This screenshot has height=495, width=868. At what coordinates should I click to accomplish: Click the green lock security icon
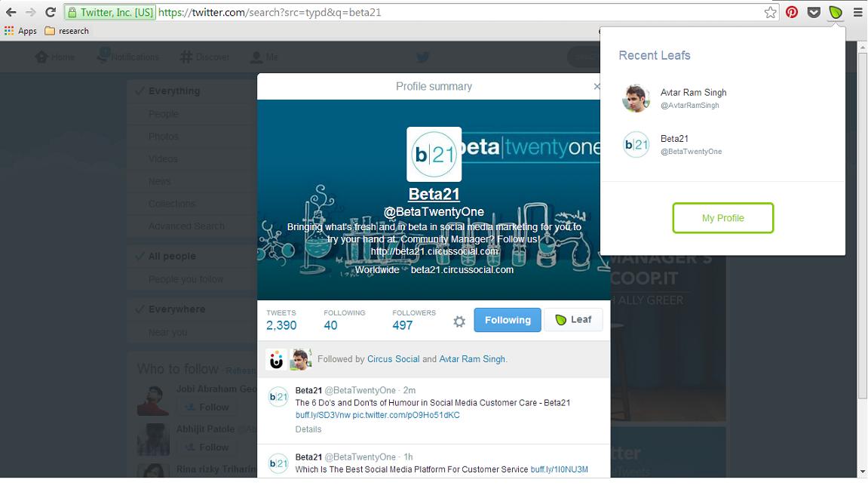72,12
